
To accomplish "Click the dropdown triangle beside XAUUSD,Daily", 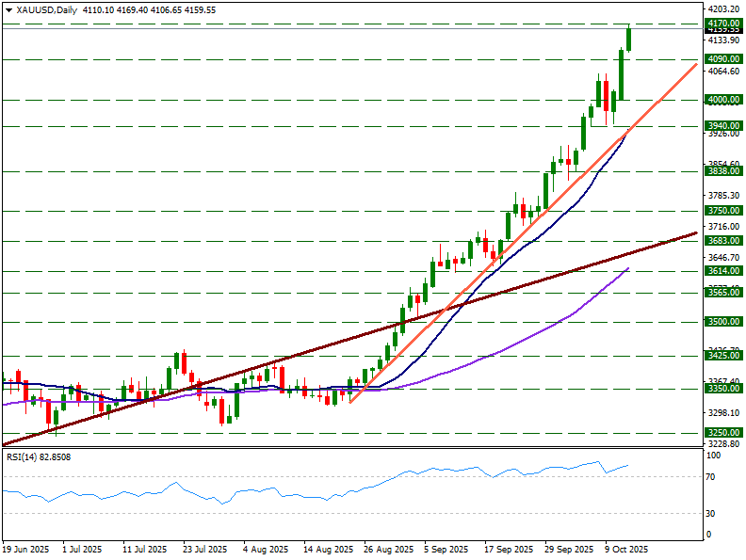I will pos(8,10).
